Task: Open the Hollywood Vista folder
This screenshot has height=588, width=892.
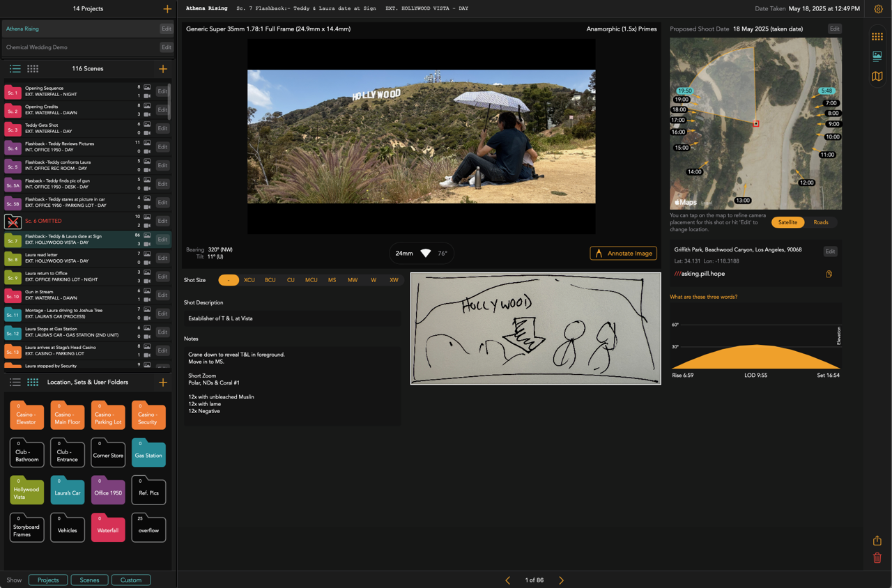Action: (x=27, y=491)
